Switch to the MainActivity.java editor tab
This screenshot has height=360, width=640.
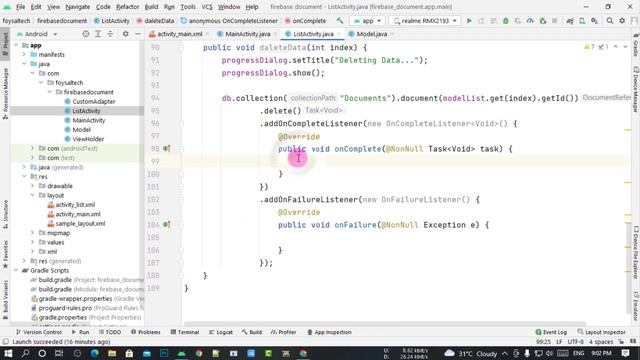(247, 34)
